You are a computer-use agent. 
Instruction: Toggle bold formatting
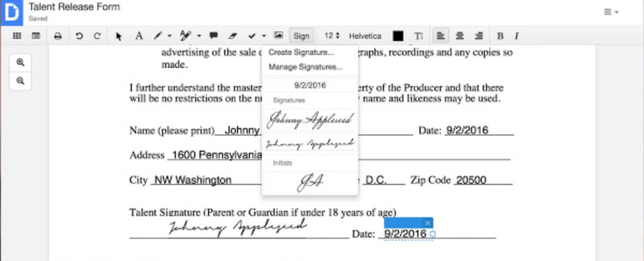pos(500,36)
